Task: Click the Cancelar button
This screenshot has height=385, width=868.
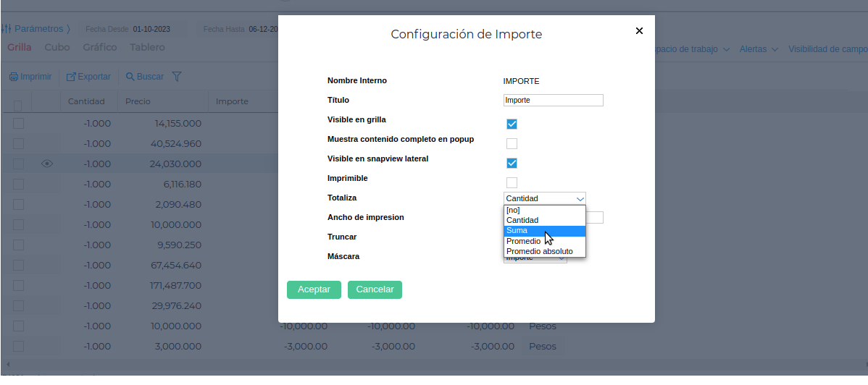Action: click(x=375, y=290)
